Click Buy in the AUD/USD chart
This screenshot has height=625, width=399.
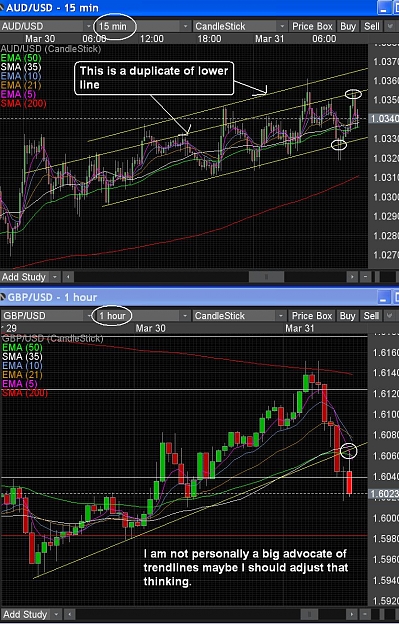348,26
